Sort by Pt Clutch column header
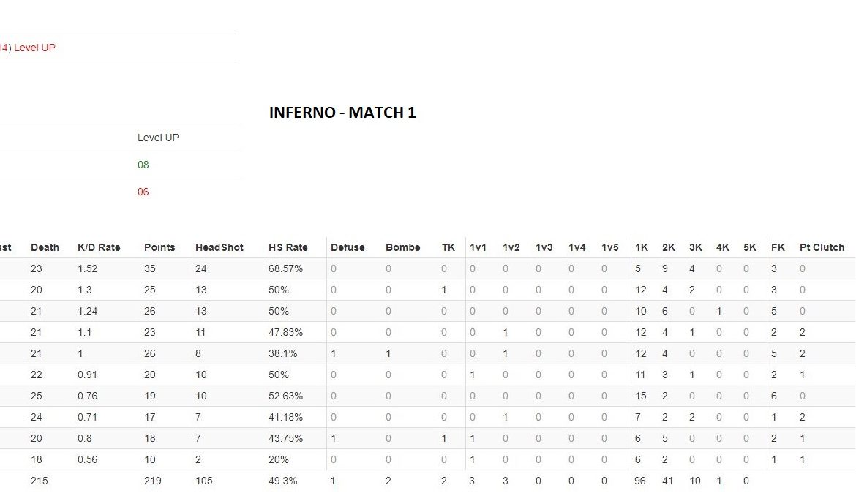The height and width of the screenshot is (504, 856). pyautogui.click(x=822, y=247)
